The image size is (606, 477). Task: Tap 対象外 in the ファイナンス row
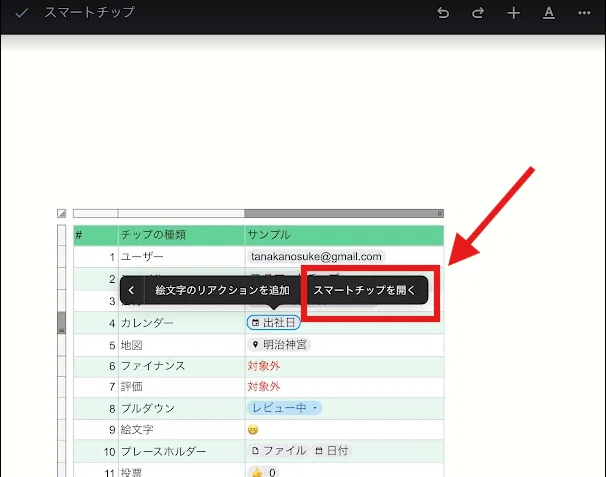click(x=264, y=366)
